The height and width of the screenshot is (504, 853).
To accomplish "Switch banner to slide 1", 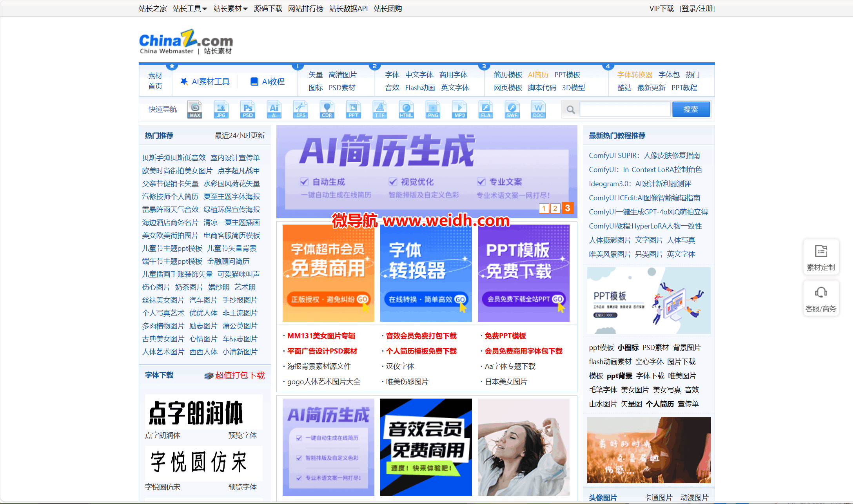I will point(544,208).
